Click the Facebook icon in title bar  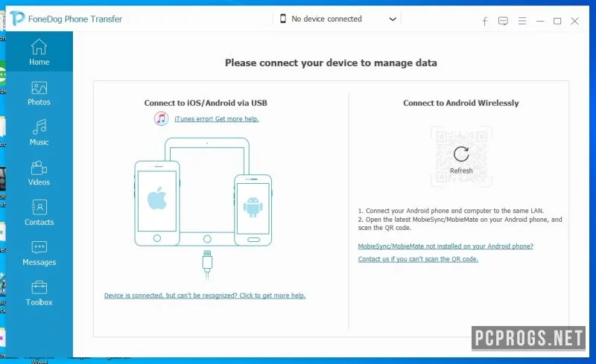[485, 21]
